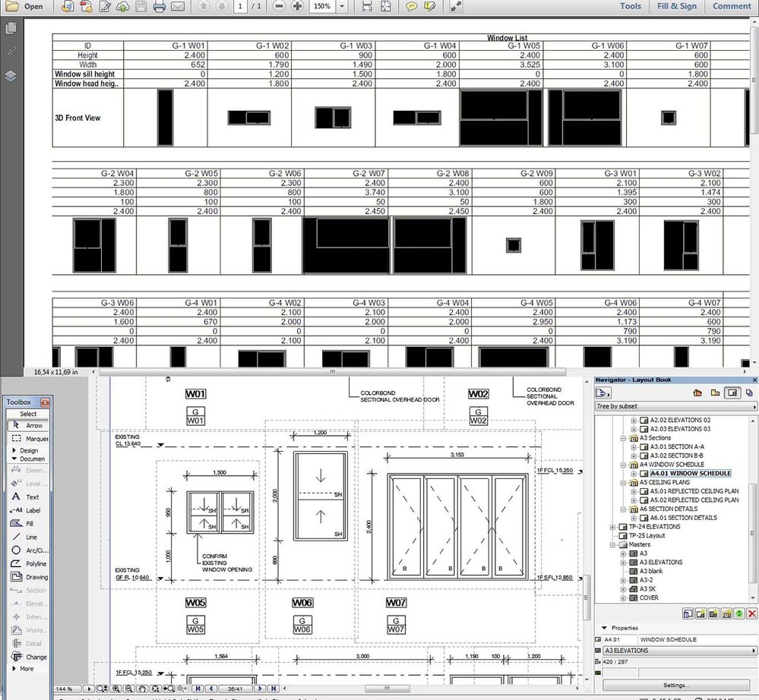
Task: Add a sticky note comment
Action: tap(411, 6)
